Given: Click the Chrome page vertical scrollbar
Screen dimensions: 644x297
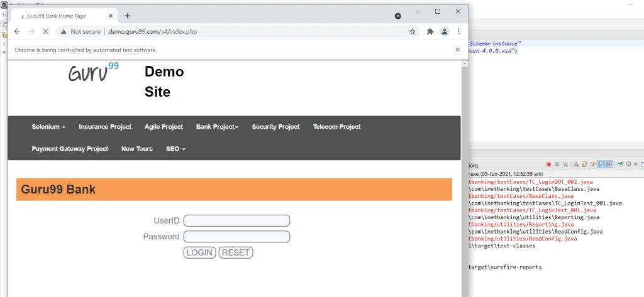Looking at the screenshot, I should [x=465, y=180].
